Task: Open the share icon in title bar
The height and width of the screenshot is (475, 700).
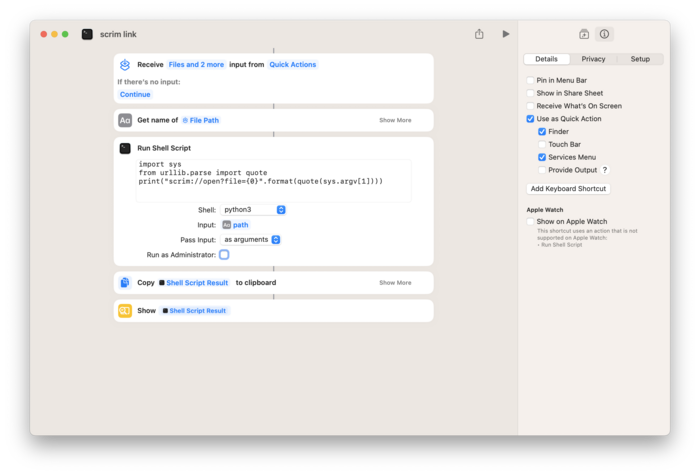Action: 479,34
